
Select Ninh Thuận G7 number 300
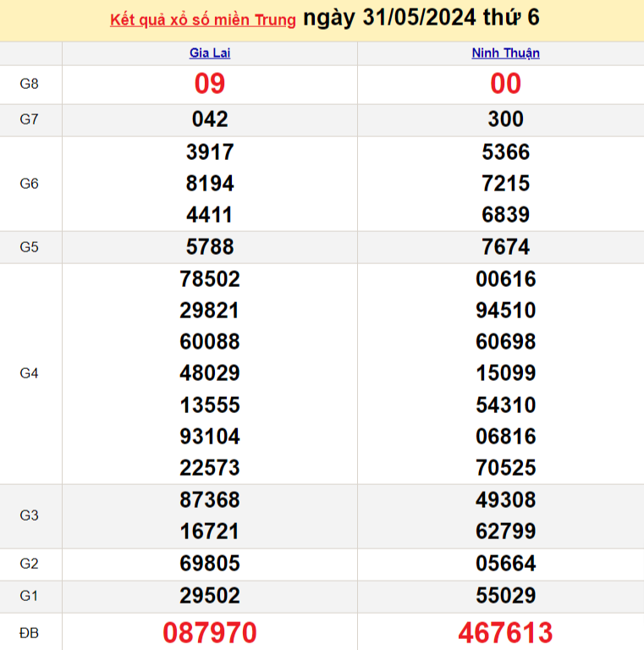[x=505, y=119]
